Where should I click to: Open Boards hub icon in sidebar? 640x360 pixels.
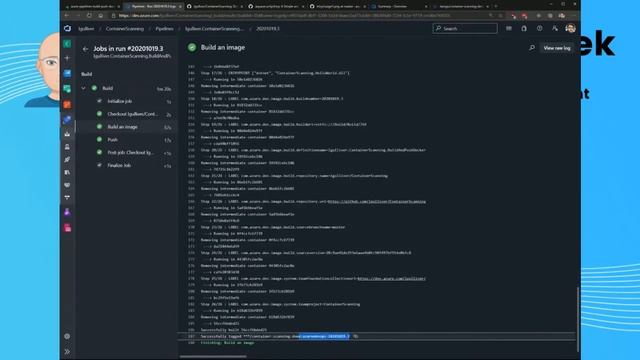[x=67, y=89]
